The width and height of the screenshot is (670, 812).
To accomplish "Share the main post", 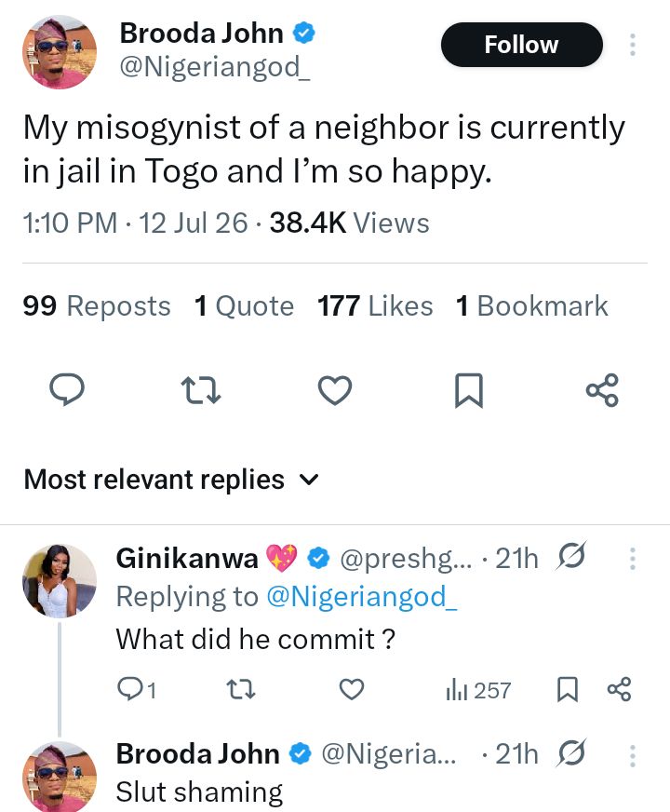I will click(x=602, y=390).
